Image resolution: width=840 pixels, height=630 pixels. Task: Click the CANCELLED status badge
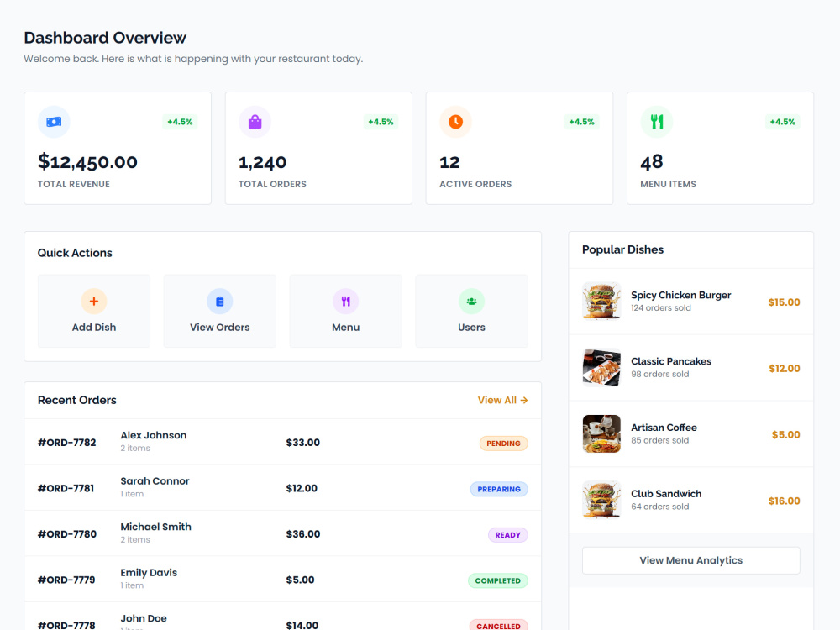[499, 625]
